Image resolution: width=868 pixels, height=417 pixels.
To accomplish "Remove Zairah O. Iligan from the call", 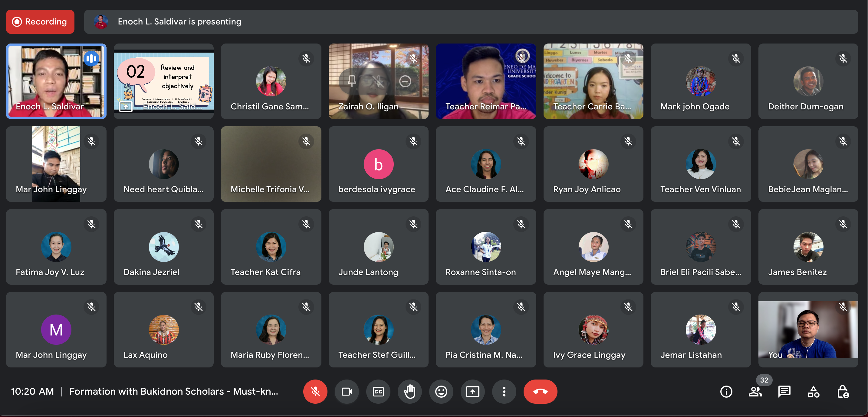I will point(405,81).
